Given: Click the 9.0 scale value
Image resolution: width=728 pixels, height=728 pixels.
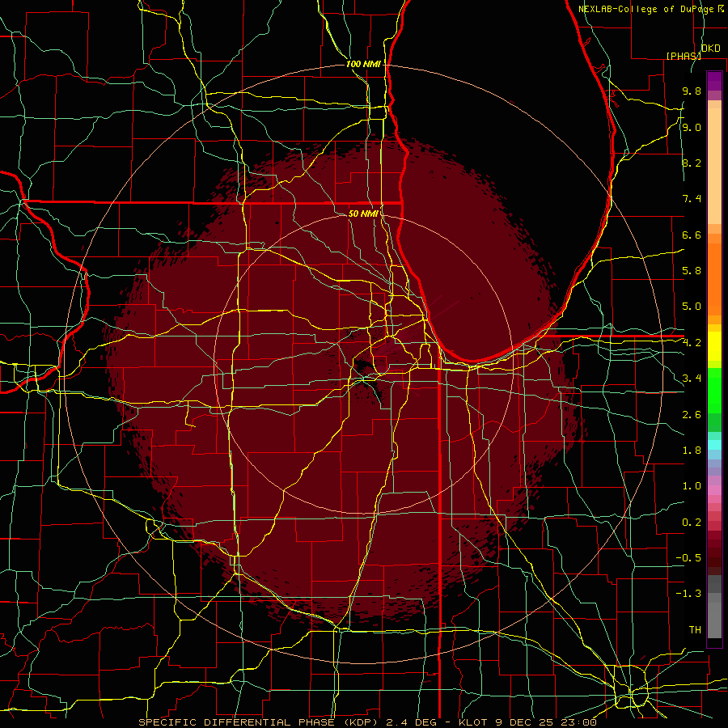Looking at the screenshot, I should 692,127.
